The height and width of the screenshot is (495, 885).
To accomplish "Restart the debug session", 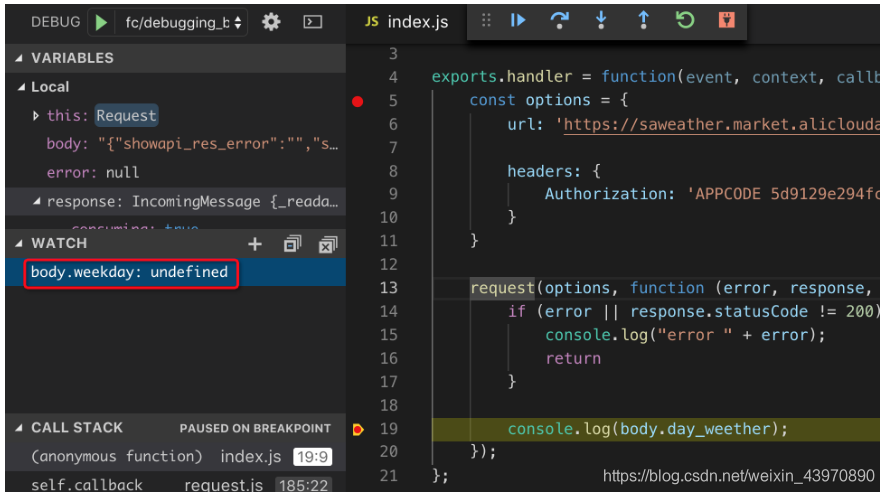I will pos(685,21).
